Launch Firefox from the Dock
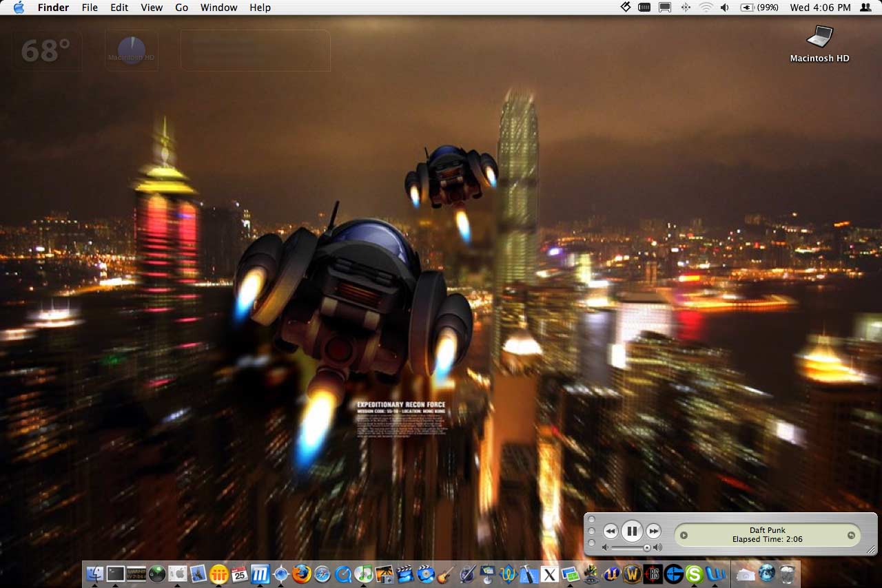The width and height of the screenshot is (882, 588). [x=302, y=574]
